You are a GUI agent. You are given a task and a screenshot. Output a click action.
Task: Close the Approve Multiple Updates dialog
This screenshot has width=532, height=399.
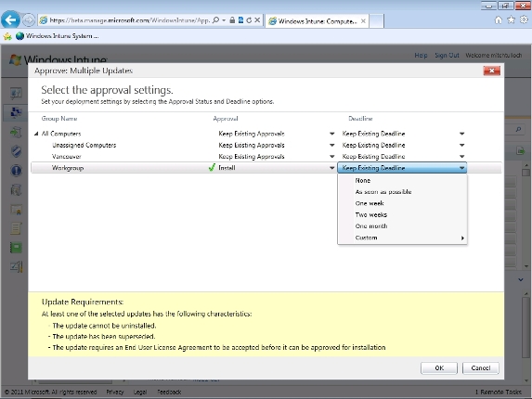pos(491,71)
